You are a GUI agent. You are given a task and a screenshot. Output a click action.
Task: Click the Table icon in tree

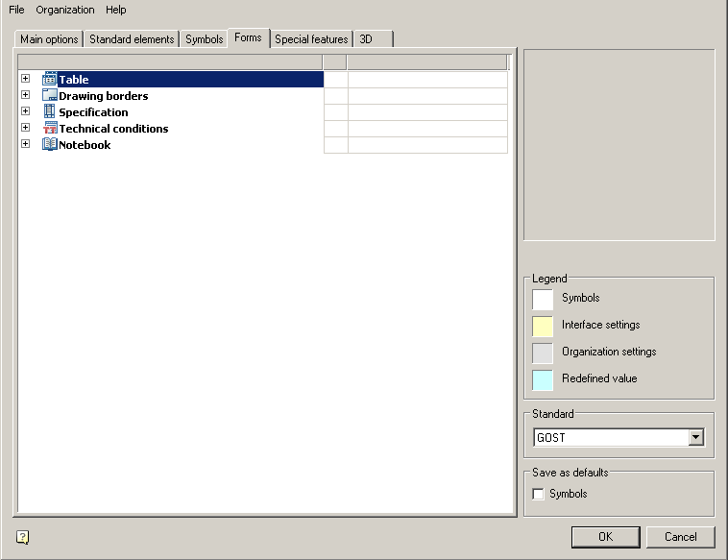pyautogui.click(x=50, y=79)
